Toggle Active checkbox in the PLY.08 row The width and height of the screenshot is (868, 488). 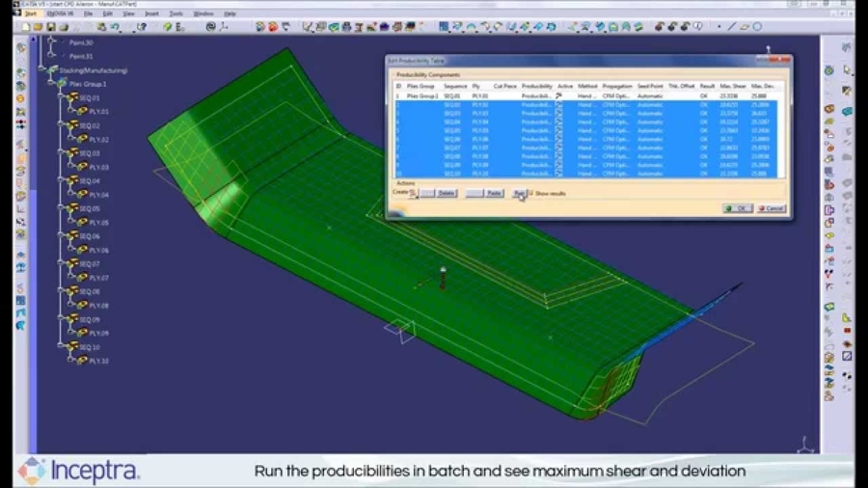click(558, 156)
